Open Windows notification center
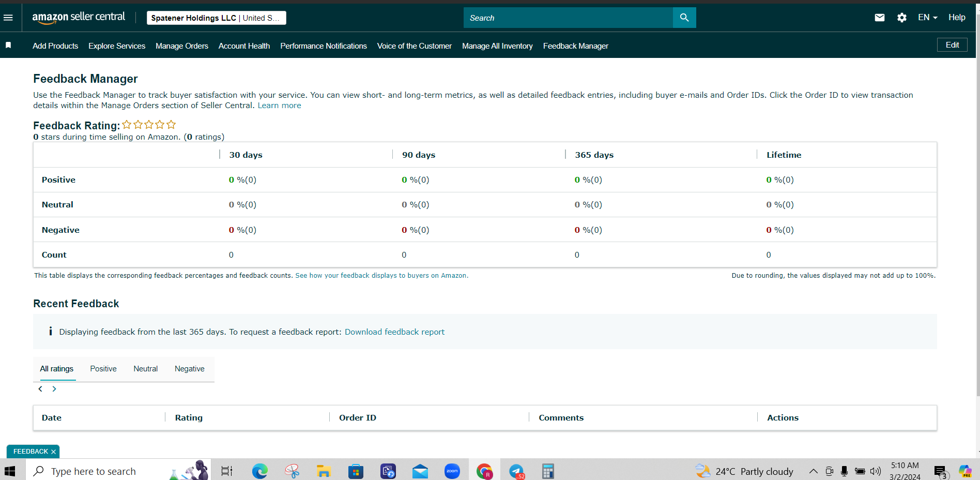 (x=941, y=471)
